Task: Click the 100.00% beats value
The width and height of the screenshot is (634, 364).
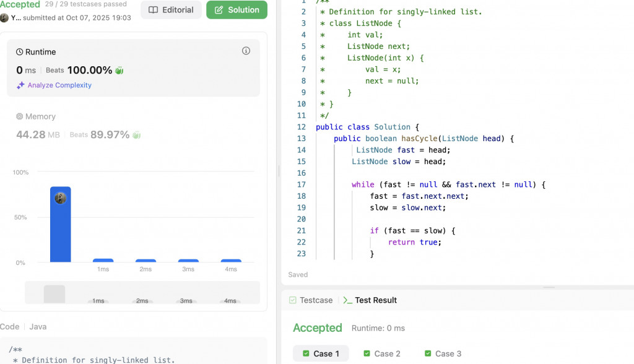Action: coord(90,71)
